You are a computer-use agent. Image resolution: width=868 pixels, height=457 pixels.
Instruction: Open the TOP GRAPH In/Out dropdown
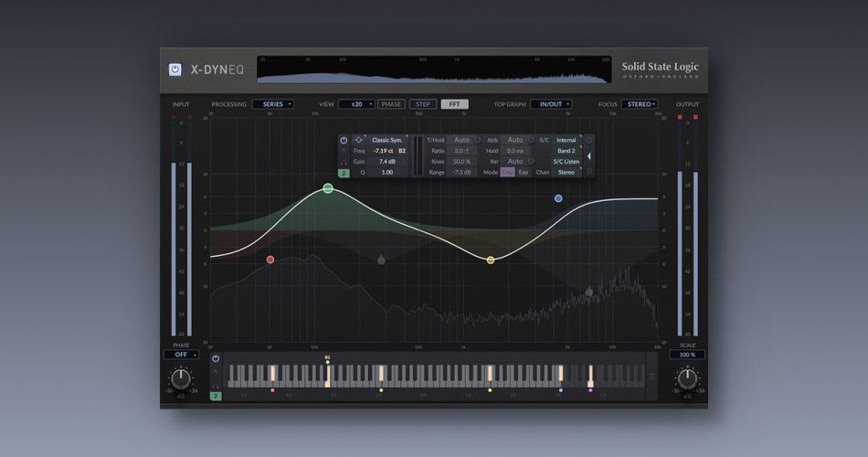(x=551, y=104)
